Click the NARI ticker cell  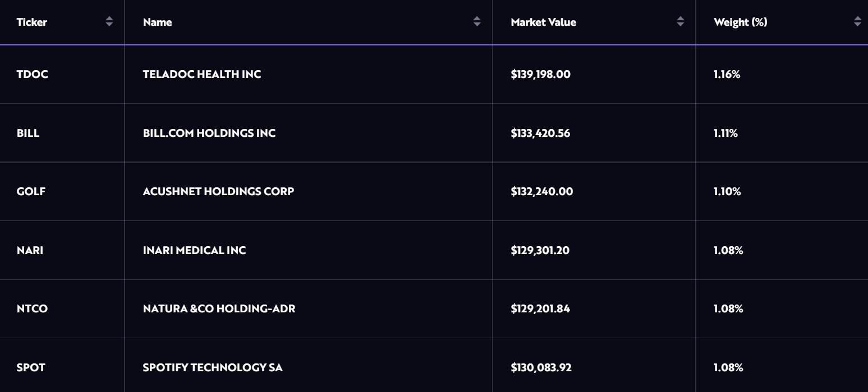(30, 251)
